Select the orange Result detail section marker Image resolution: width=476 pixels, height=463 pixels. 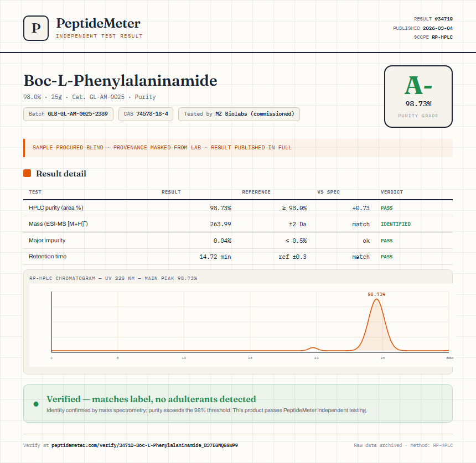[x=27, y=173]
